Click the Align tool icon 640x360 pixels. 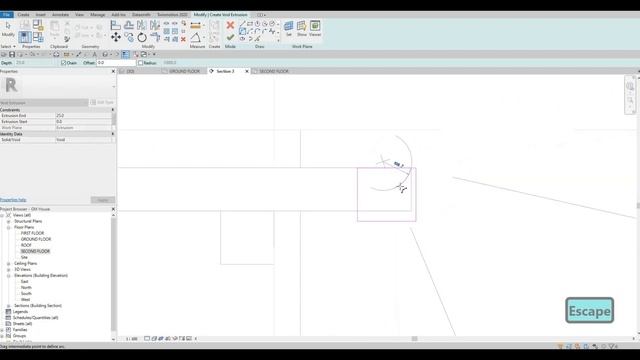pos(116,25)
